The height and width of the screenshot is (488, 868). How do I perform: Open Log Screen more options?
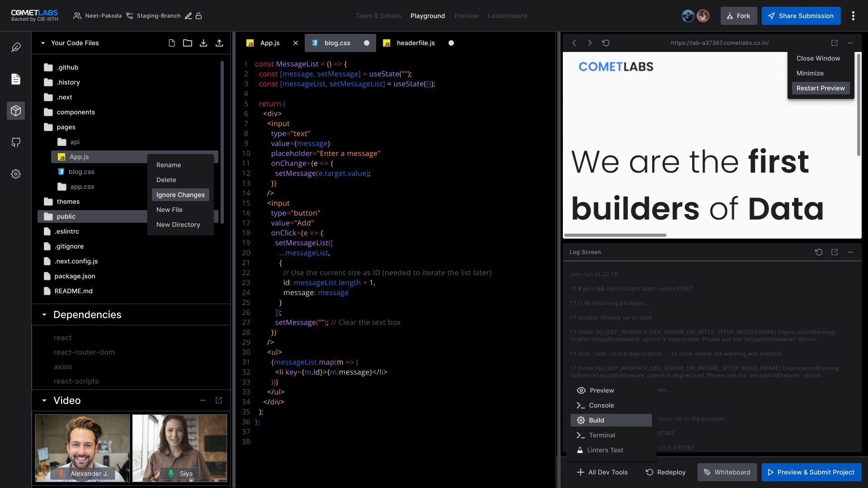pos(850,252)
